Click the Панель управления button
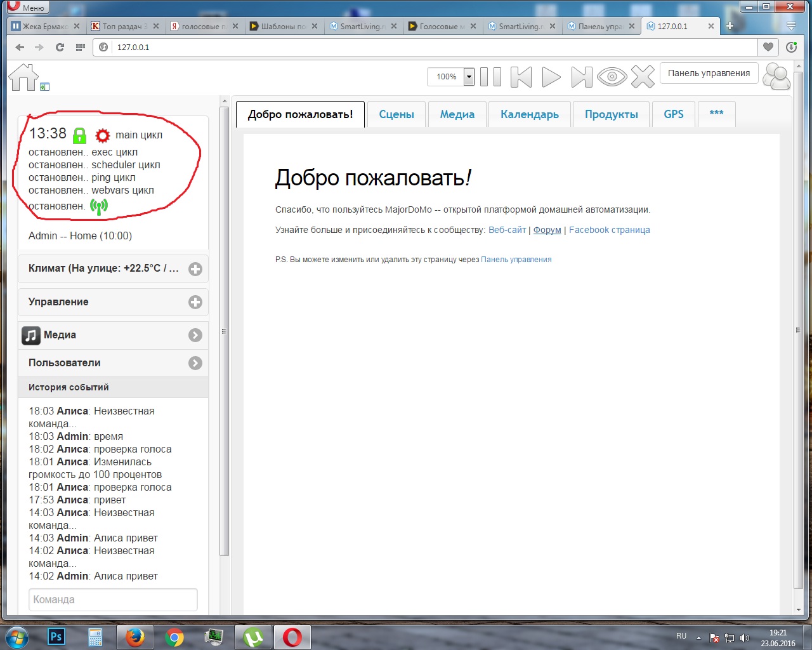Image resolution: width=812 pixels, height=650 pixels. point(709,74)
